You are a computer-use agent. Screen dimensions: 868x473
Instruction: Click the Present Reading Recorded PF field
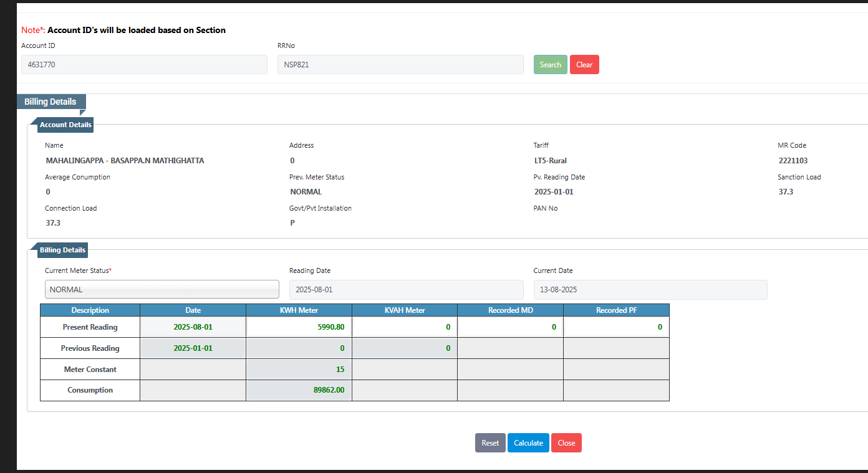[616, 327]
